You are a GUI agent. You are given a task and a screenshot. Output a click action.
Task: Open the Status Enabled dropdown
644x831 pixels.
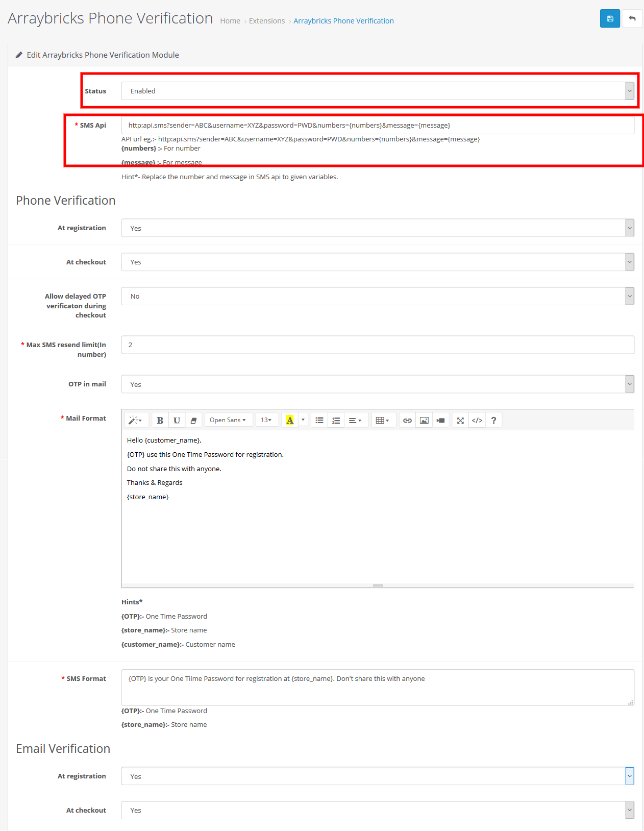click(x=378, y=91)
